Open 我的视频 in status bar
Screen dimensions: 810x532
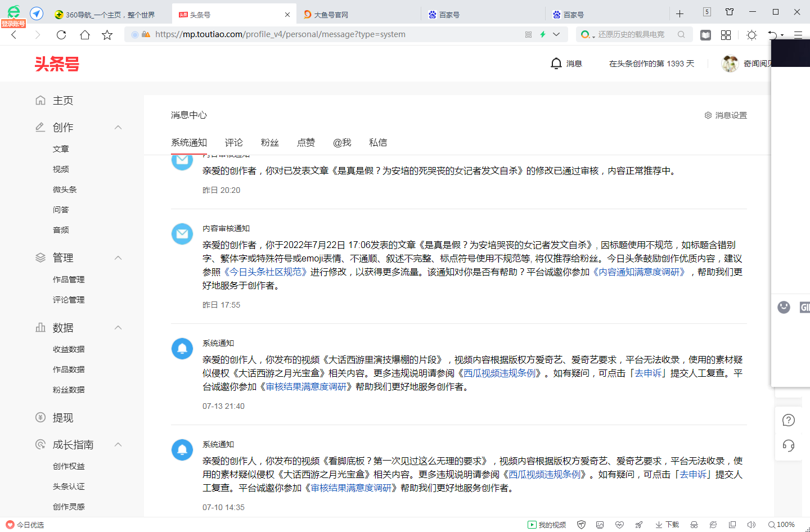(x=547, y=525)
